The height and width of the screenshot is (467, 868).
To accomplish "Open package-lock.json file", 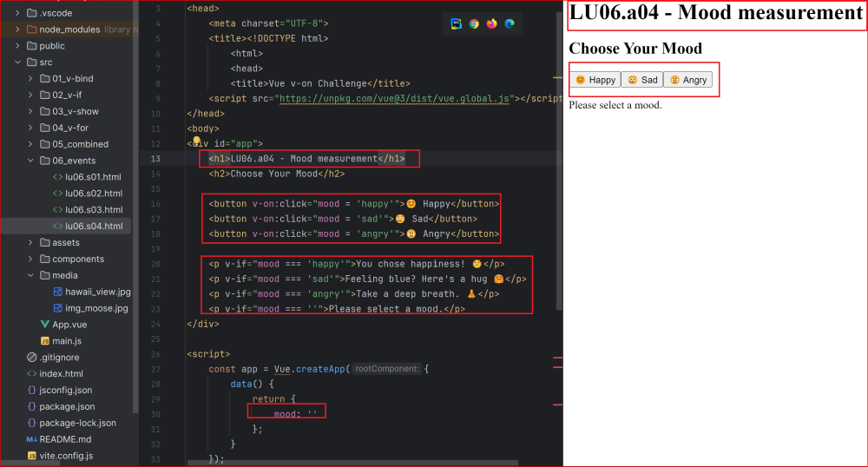I will (x=77, y=423).
